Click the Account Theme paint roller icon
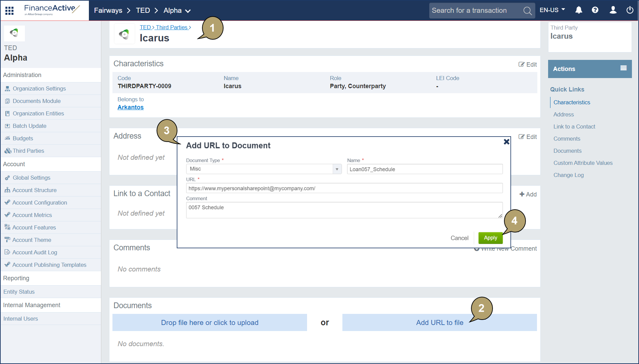The image size is (639, 364). (7, 240)
